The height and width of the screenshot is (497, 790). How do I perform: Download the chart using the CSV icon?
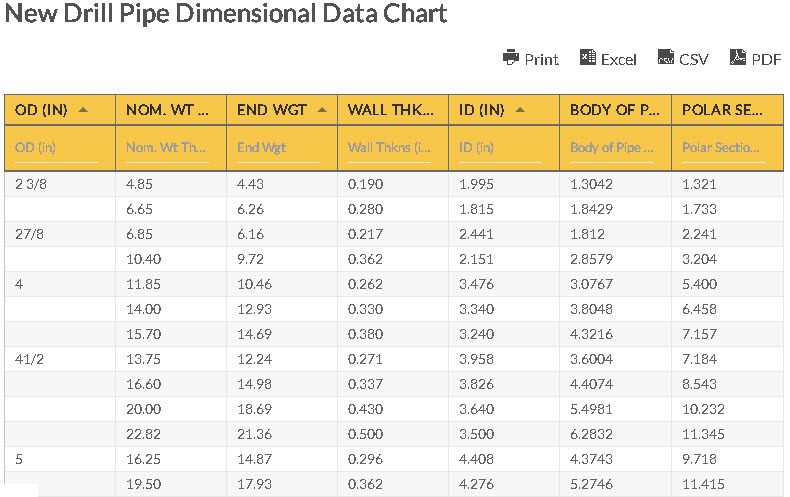[666, 58]
